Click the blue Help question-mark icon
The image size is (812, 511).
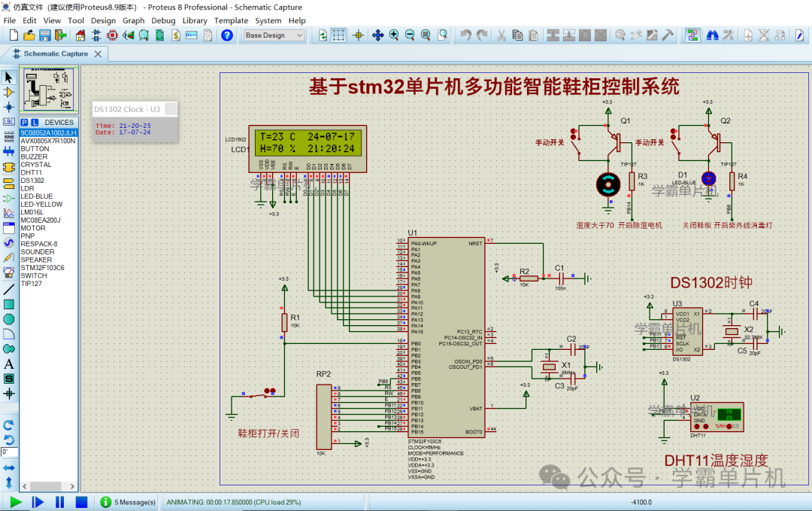pos(227,35)
